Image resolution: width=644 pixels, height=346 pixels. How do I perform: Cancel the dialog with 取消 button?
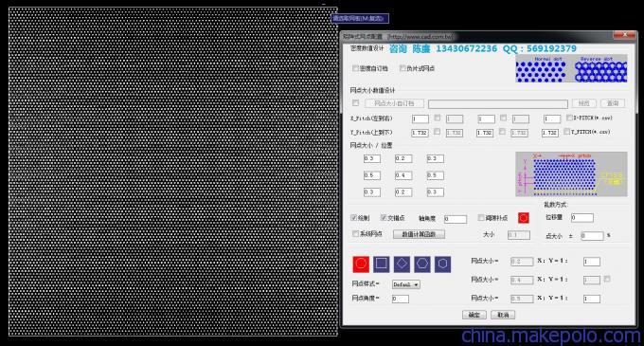pyautogui.click(x=503, y=315)
